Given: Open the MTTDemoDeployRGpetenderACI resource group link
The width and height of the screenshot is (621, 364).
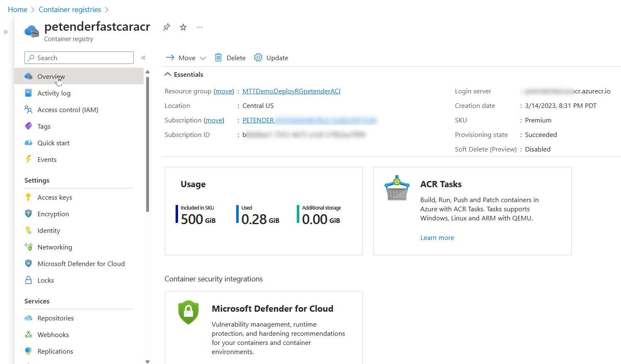Looking at the screenshot, I should point(291,91).
